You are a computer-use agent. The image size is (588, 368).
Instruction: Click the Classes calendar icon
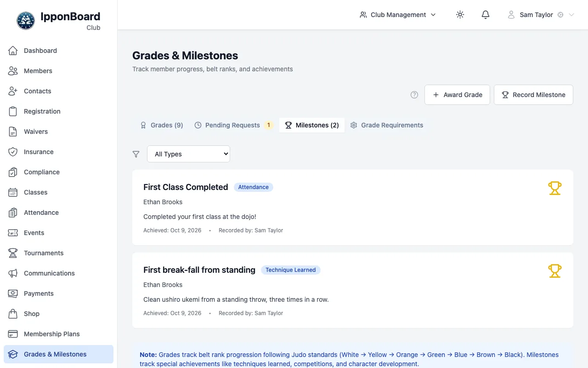(x=13, y=192)
